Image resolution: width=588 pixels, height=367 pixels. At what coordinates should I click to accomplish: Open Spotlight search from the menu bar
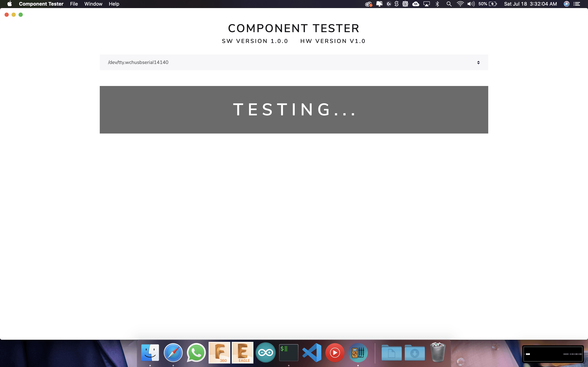[x=449, y=4]
